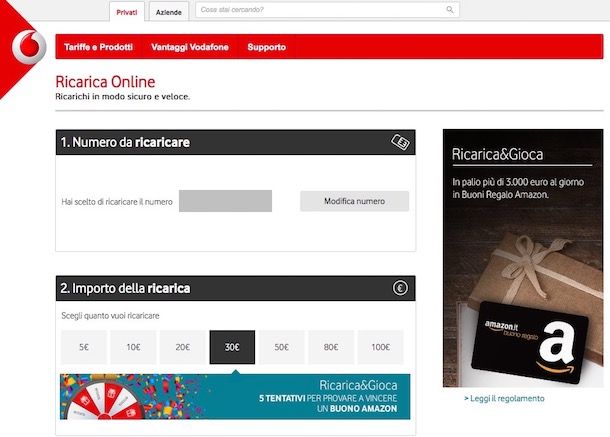Image resolution: width=610 pixels, height=437 pixels.
Task: Select the 50€ recharge amount
Action: click(282, 347)
